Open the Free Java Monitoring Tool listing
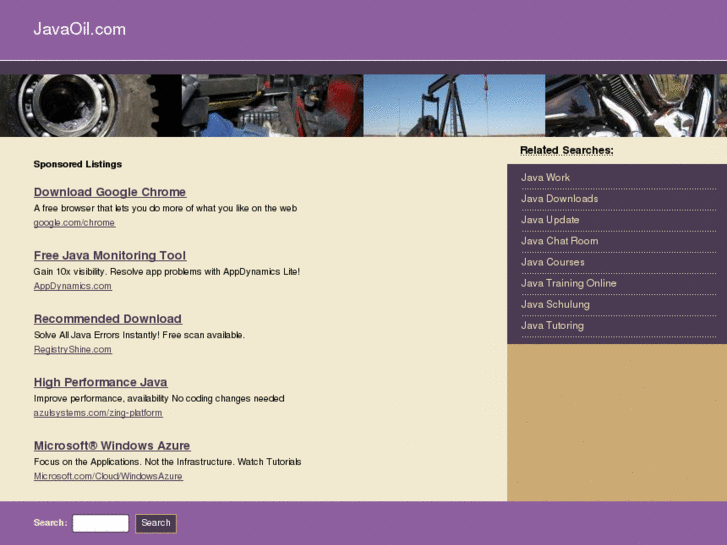Screen dimensions: 727x545 (110, 256)
